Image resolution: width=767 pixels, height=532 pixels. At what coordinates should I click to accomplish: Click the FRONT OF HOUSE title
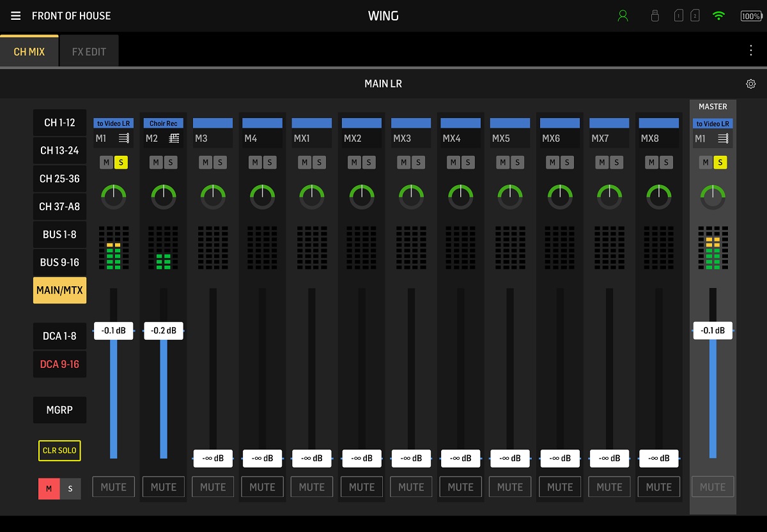[71, 16]
